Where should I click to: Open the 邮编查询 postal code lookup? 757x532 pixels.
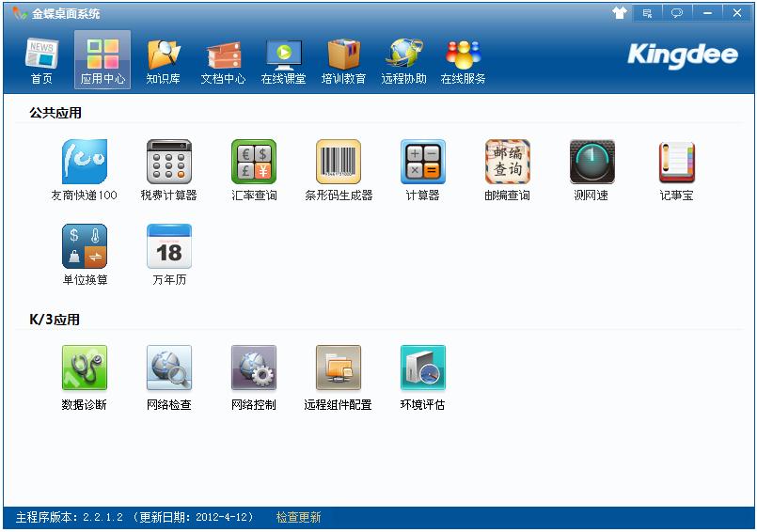[508, 162]
